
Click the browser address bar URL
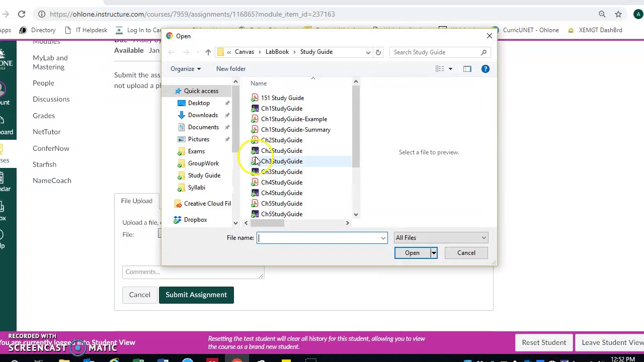192,14
